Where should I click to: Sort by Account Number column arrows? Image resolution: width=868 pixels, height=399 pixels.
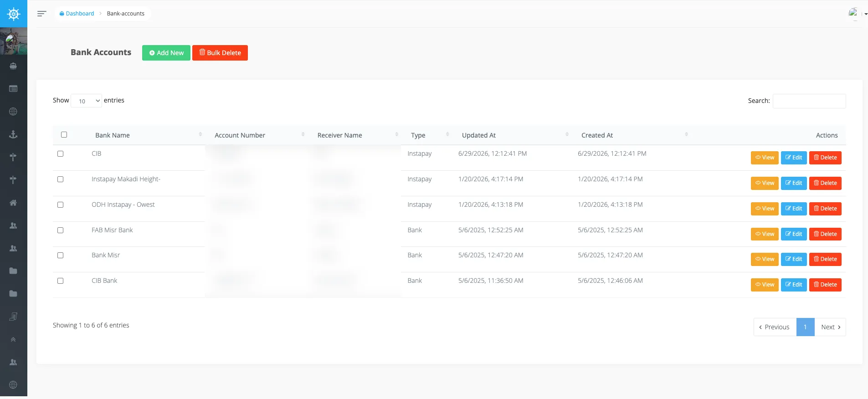point(303,134)
